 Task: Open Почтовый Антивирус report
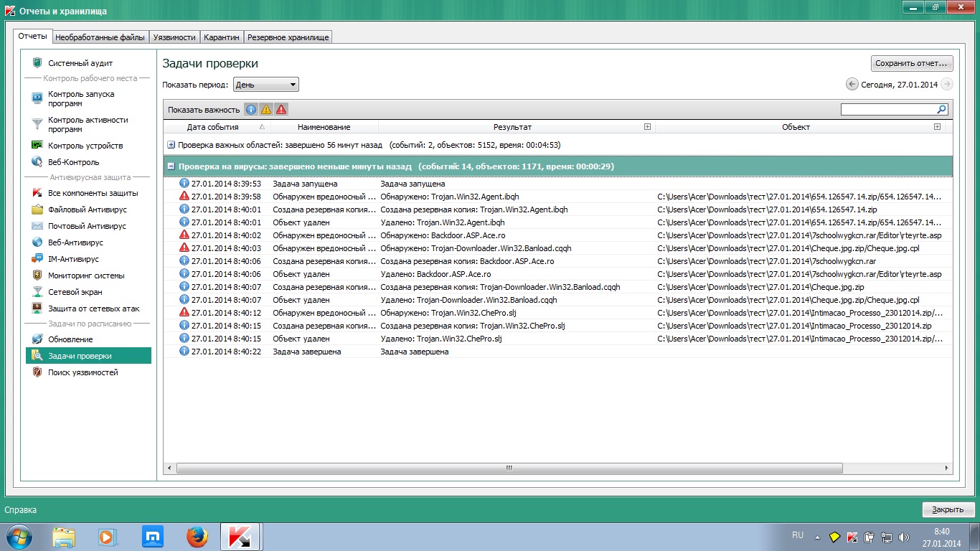coord(87,226)
